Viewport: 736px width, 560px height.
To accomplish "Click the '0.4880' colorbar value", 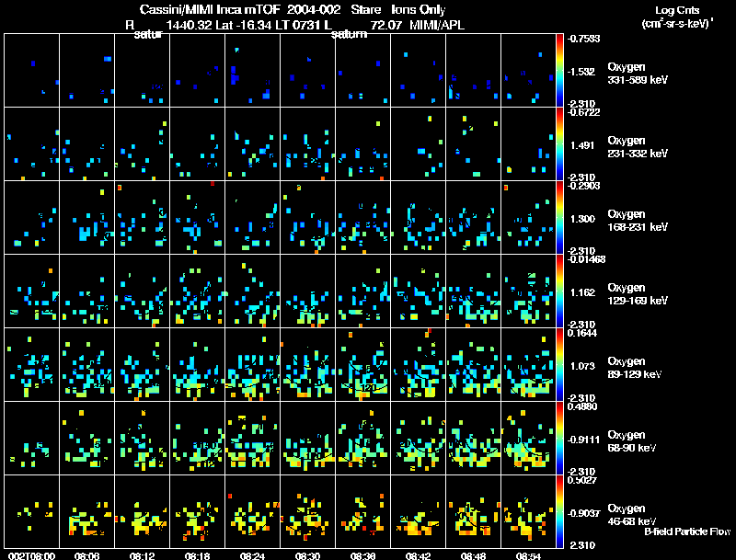I will pos(582,406).
